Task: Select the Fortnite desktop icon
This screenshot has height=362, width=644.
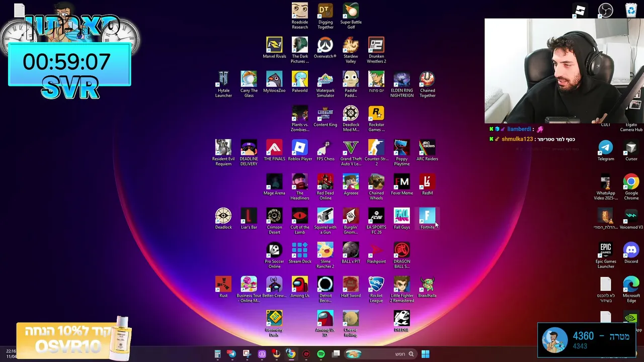Action: tap(427, 219)
